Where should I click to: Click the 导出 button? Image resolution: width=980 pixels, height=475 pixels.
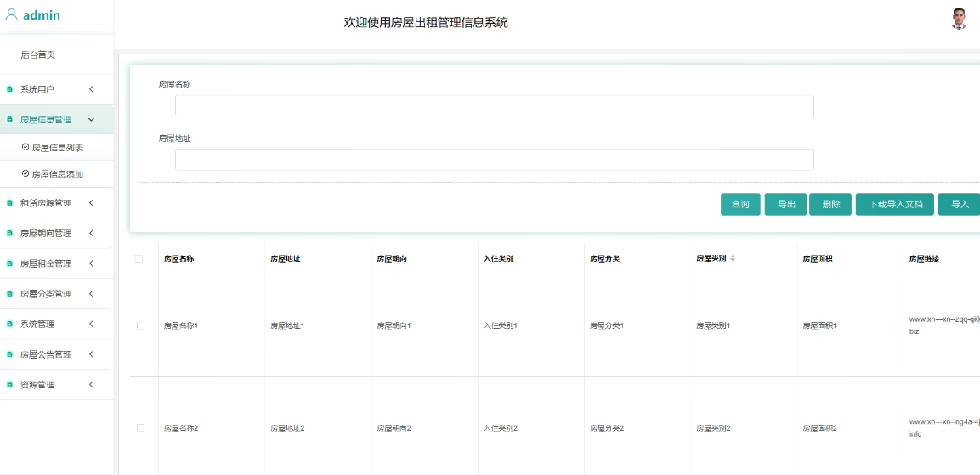pyautogui.click(x=785, y=205)
